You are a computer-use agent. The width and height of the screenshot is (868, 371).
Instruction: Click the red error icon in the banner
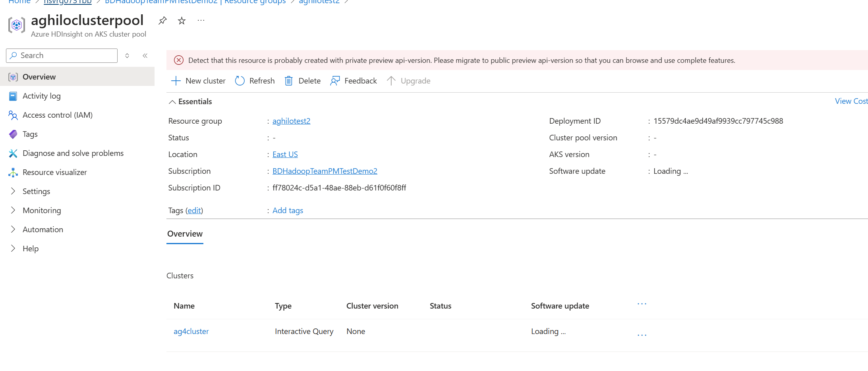tap(179, 60)
